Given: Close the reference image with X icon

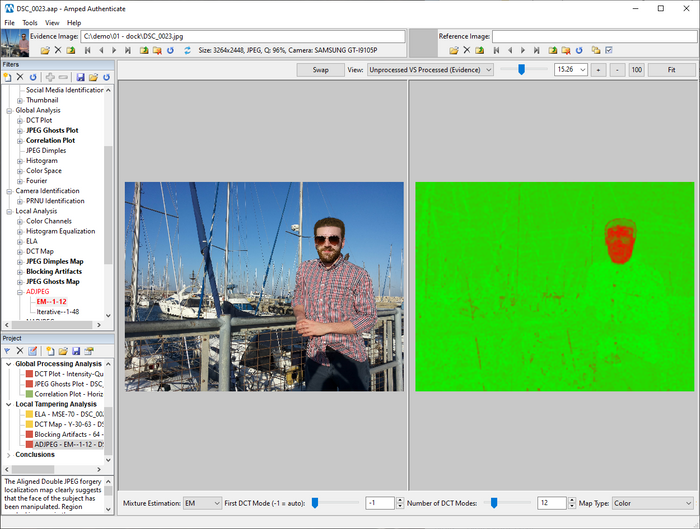Looking at the screenshot, I should click(467, 50).
